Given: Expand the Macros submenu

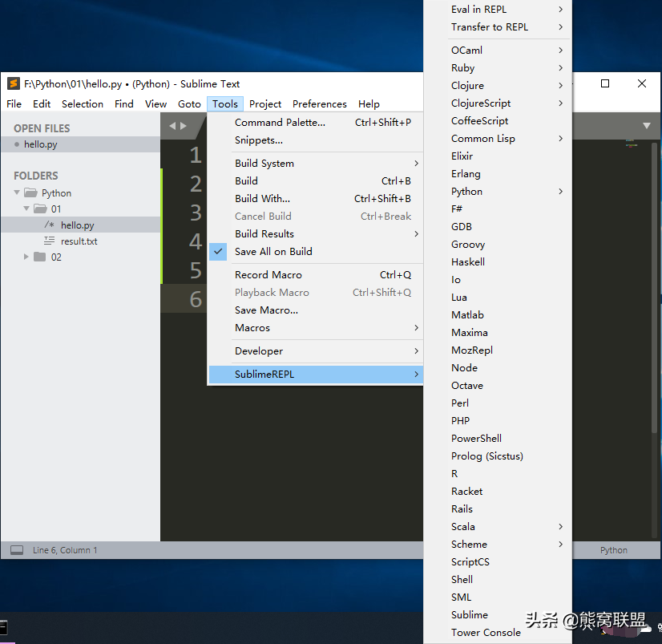Looking at the screenshot, I should pos(316,327).
